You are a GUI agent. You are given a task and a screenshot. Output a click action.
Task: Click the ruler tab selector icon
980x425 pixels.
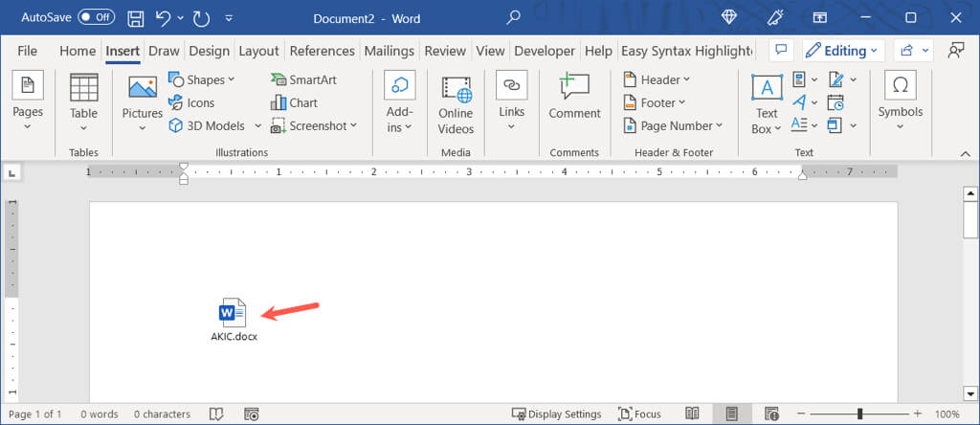tap(13, 172)
